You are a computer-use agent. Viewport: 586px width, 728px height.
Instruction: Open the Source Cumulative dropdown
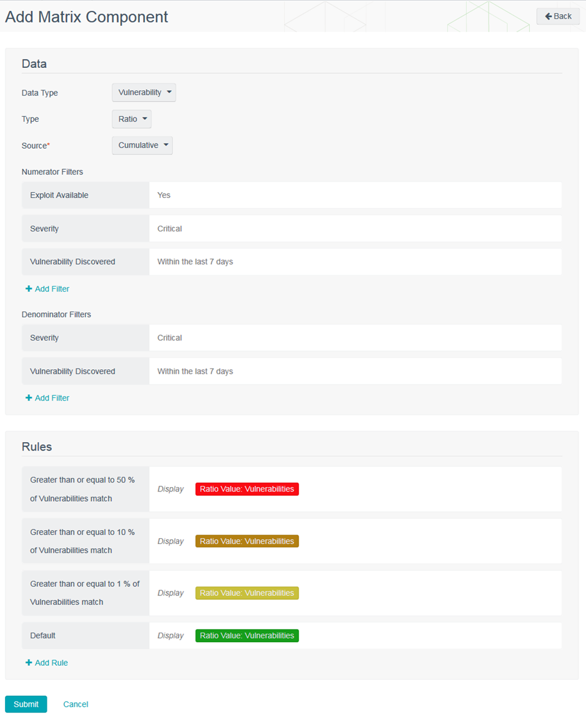coord(142,145)
